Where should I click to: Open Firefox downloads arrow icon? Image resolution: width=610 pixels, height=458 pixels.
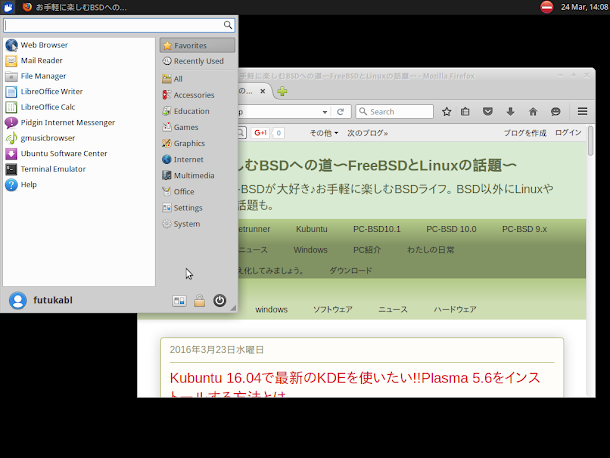pos(510,112)
